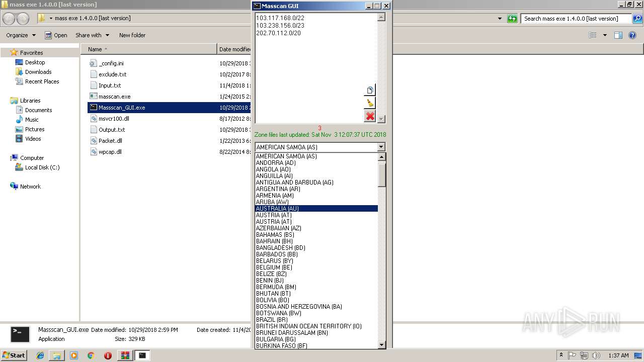Click the volume speaker tray icon
644x362 pixels.
596,355
